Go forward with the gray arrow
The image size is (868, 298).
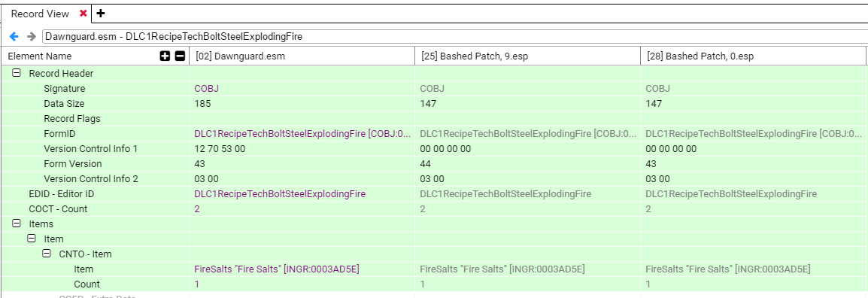tap(32, 37)
